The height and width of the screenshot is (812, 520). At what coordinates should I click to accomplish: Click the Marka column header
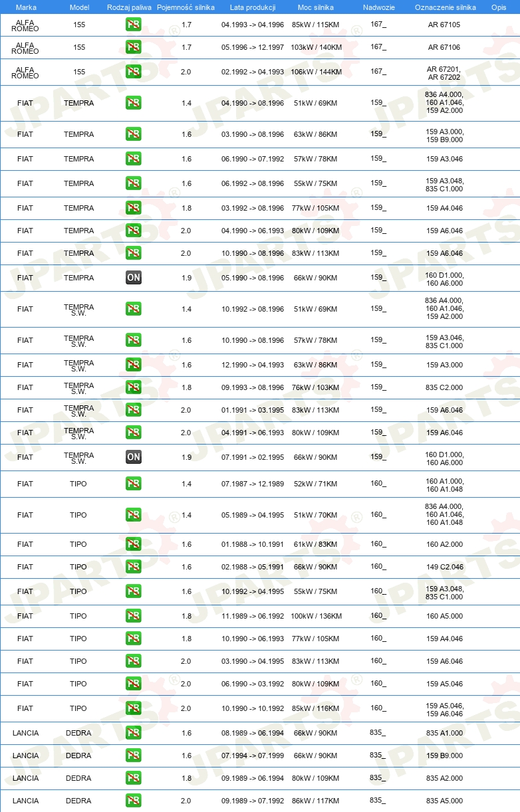(x=25, y=7)
